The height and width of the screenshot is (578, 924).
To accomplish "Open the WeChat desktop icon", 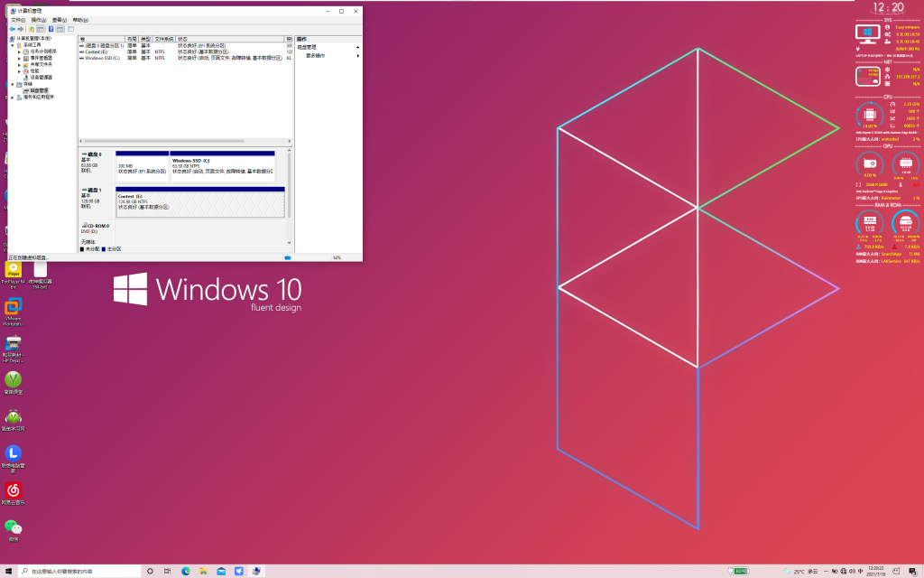I will tap(13, 530).
